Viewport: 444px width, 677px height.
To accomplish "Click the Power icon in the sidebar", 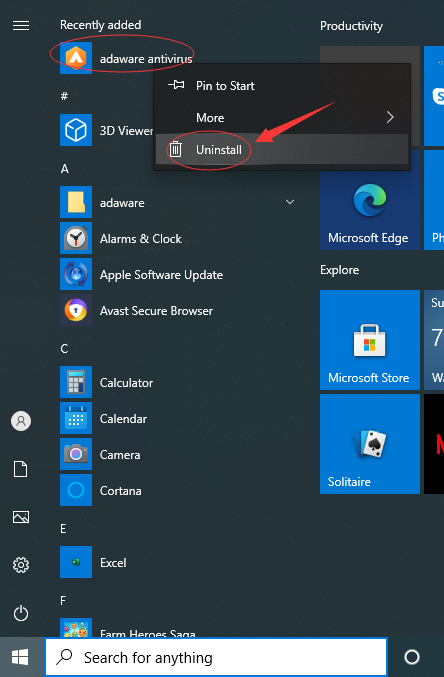I will coord(21,613).
